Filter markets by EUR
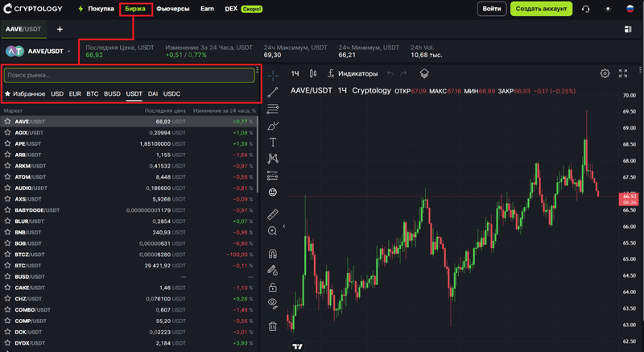This screenshot has height=352, width=644. (x=75, y=93)
